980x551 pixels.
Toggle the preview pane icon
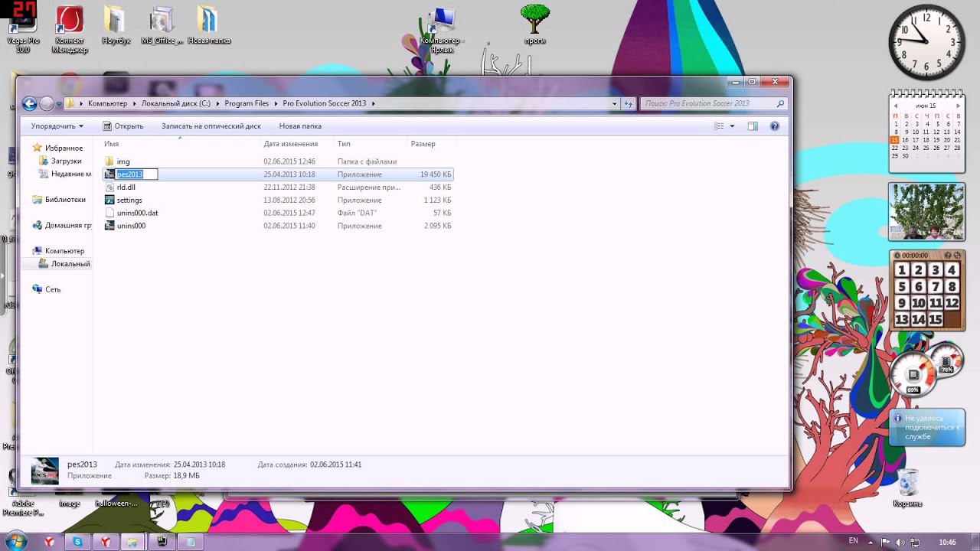pos(753,126)
